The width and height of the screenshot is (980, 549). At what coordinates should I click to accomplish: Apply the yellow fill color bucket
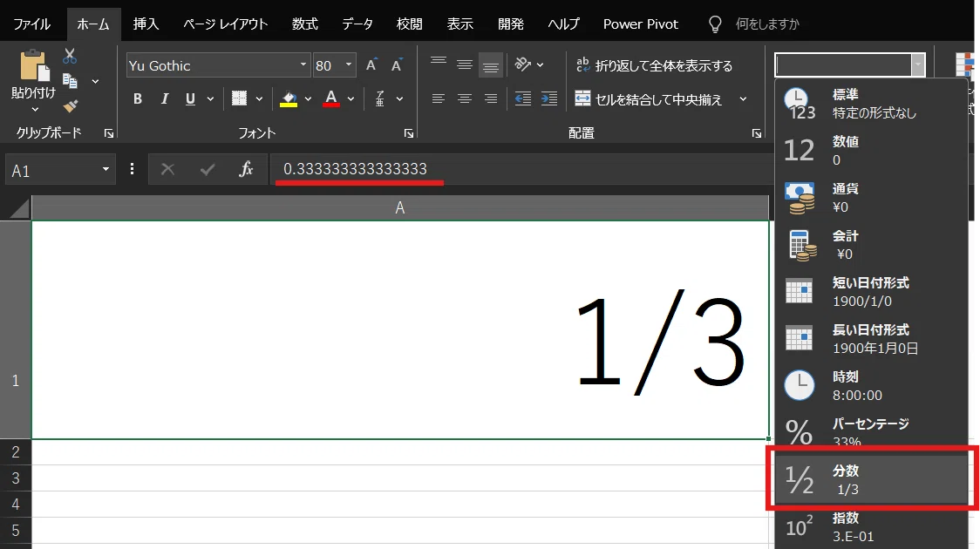tap(288, 98)
